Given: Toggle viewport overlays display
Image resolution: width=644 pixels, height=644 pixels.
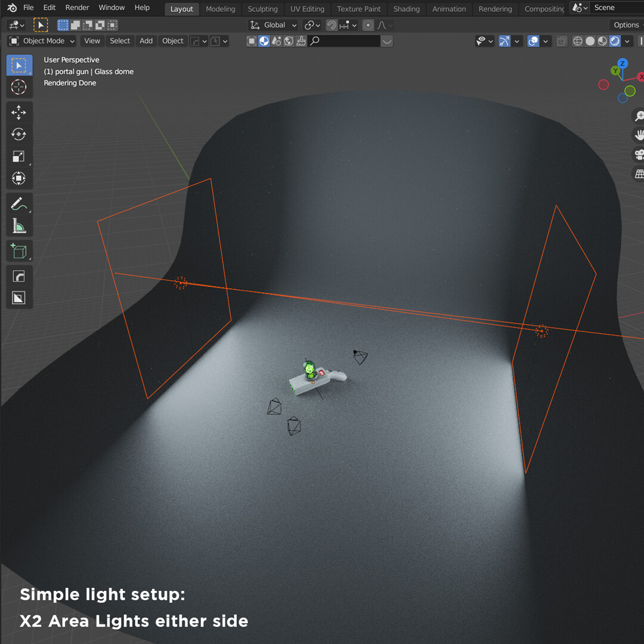Looking at the screenshot, I should coord(533,41).
